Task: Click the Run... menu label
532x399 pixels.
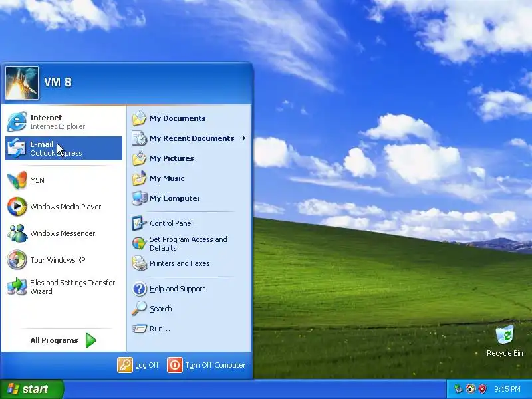Action: pyautogui.click(x=160, y=329)
